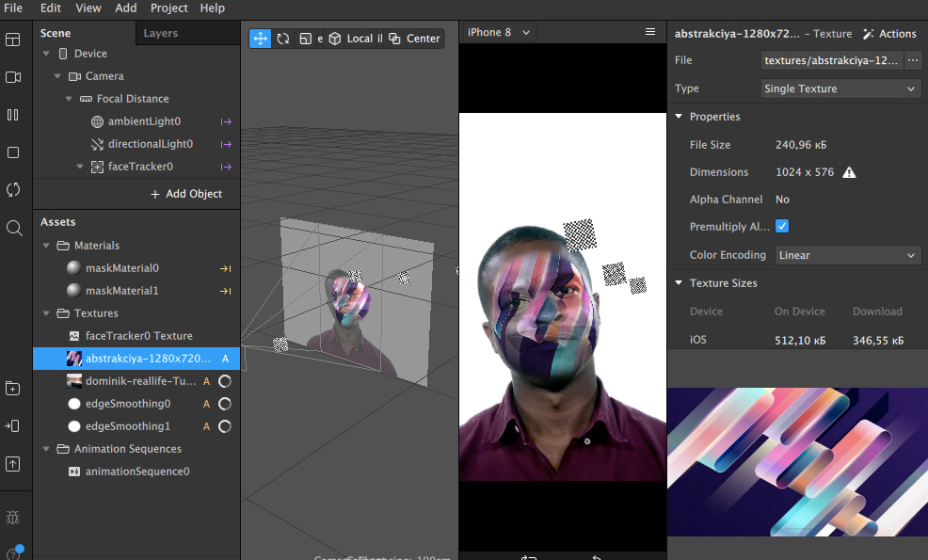Restart the effect with the refresh arrows icon
Viewport: 928px width, 560px height.
pyautogui.click(x=13, y=190)
